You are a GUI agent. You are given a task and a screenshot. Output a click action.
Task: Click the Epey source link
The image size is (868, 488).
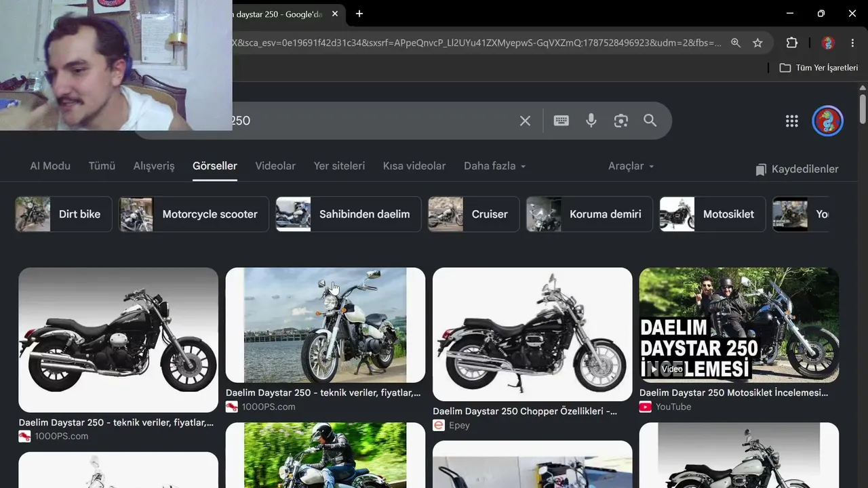(x=459, y=426)
